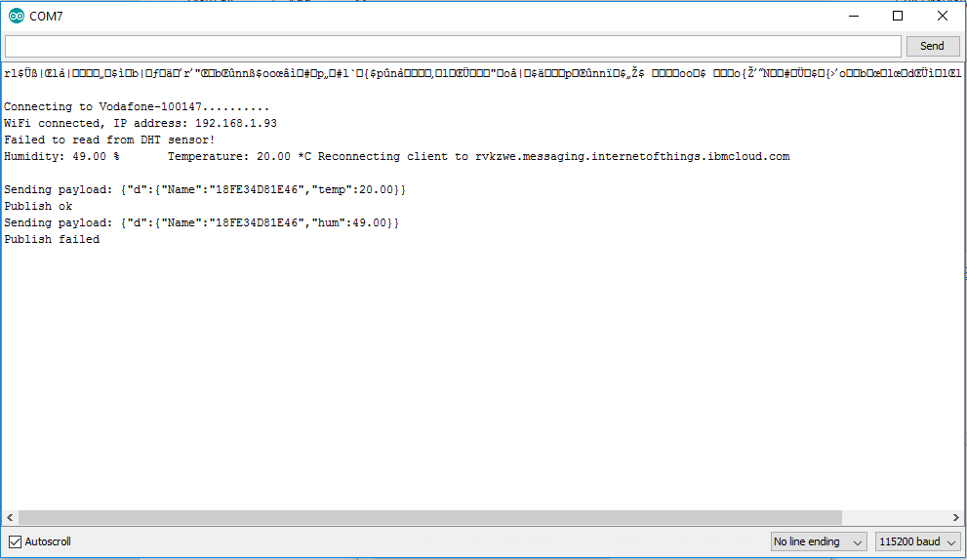Screen dimensions: 967x560
Task: Click the ibmcloud.com server address text
Action: pyautogui.click(x=632, y=157)
